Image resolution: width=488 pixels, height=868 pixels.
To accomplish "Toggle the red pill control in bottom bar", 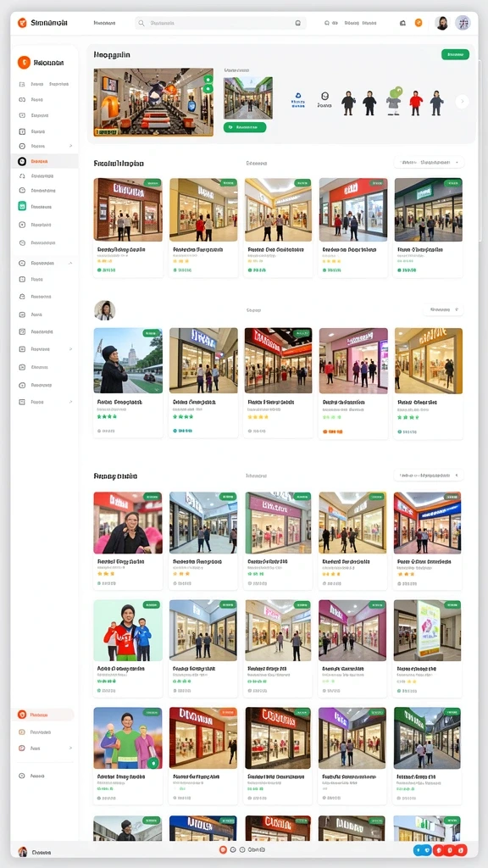I will pyautogui.click(x=450, y=849).
